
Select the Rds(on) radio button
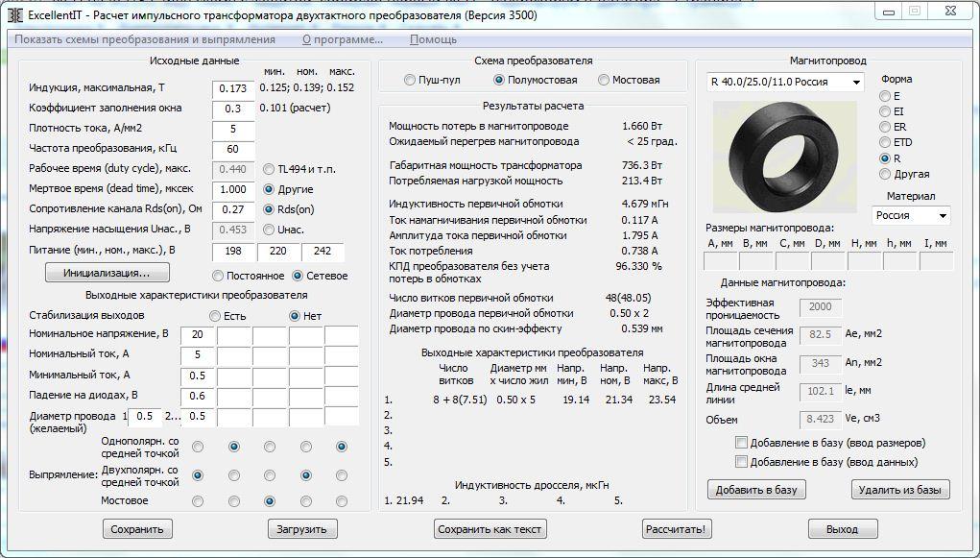point(269,209)
